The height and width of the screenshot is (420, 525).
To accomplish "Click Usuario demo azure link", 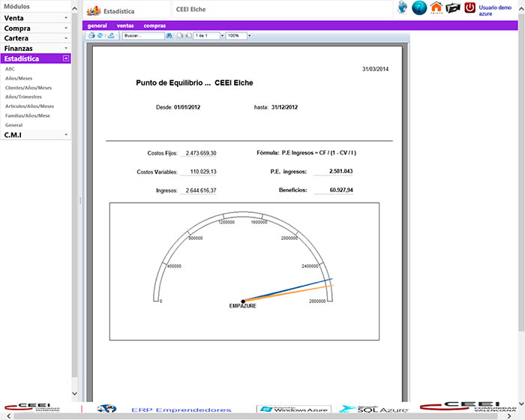I will (x=495, y=10).
